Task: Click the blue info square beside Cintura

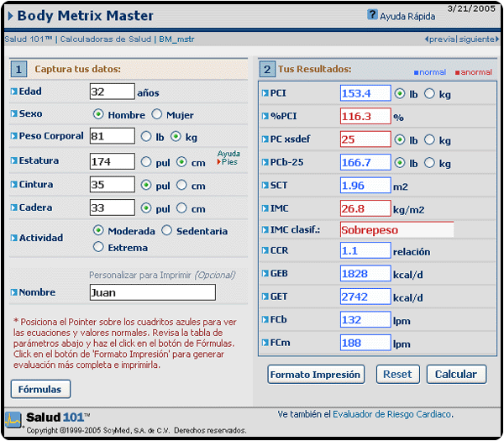Action: pos(13,185)
